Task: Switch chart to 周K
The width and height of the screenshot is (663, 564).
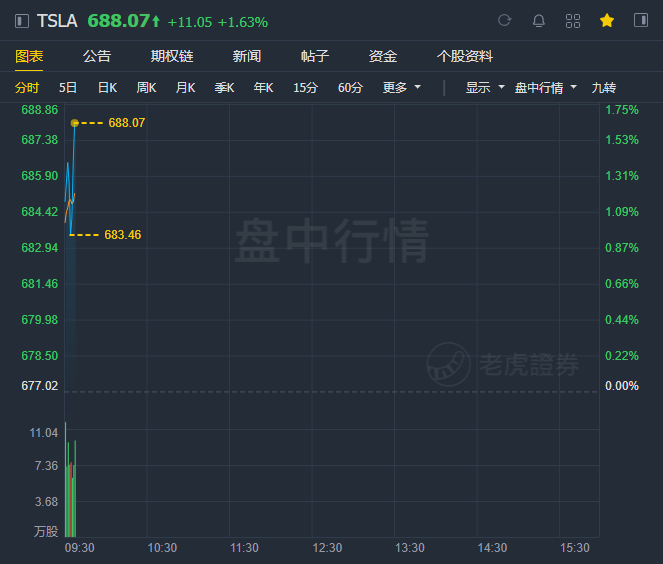Action: (146, 88)
